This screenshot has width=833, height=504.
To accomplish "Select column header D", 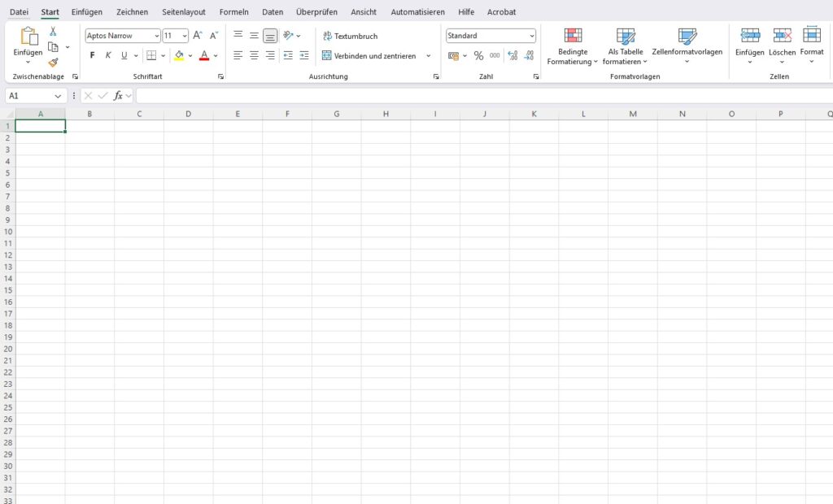I will coord(188,113).
